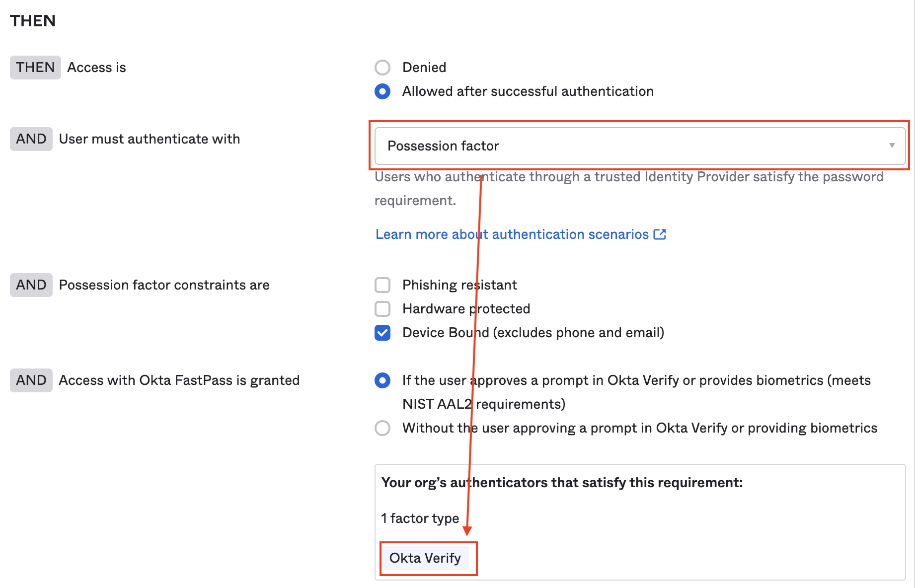Uncheck Device Bound constraint checkbox
915x588 pixels.
coord(382,333)
